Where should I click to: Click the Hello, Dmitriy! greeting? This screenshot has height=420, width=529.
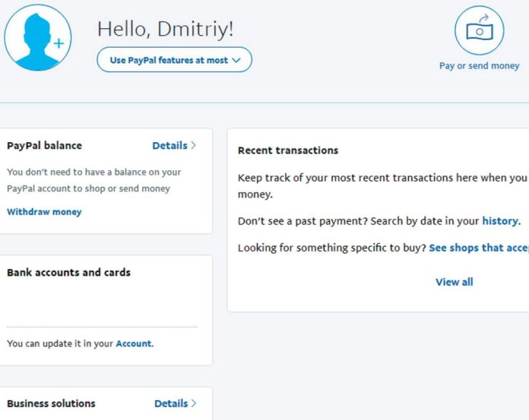(165, 29)
